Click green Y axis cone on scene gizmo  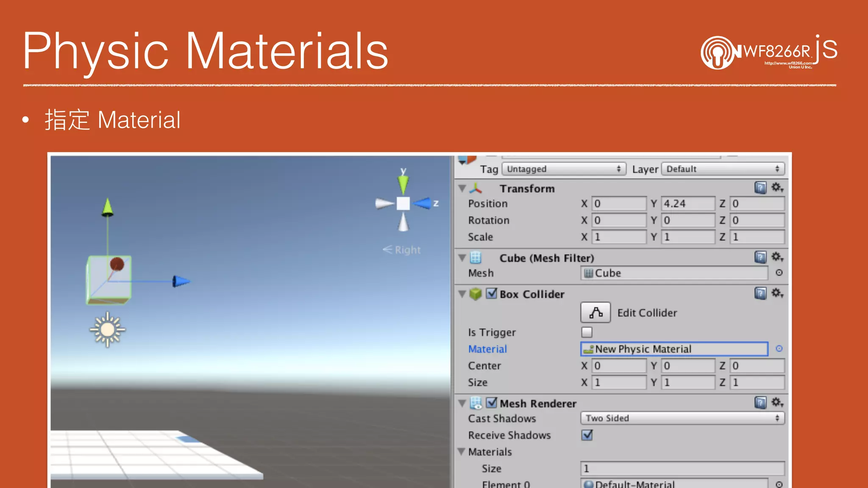pyautogui.click(x=403, y=184)
